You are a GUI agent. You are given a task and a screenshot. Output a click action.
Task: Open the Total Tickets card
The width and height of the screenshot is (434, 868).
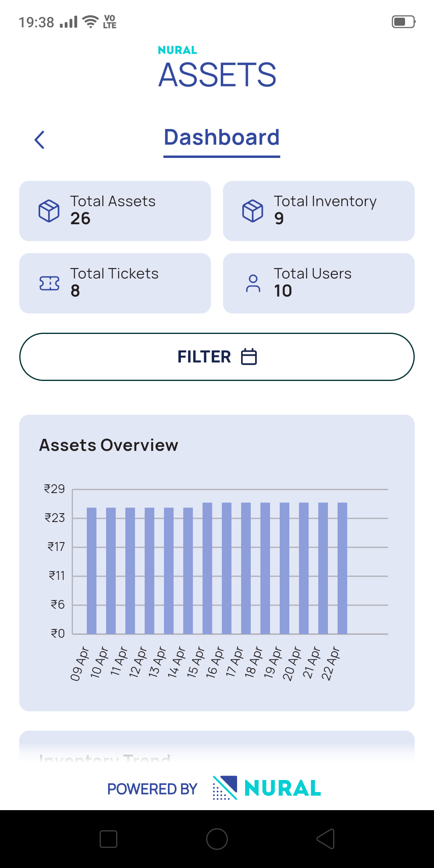[115, 283]
